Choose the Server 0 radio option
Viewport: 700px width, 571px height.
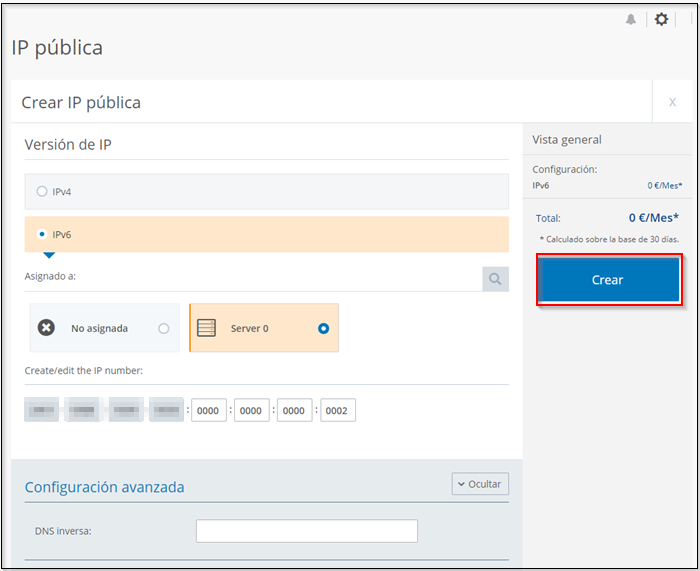tap(324, 329)
